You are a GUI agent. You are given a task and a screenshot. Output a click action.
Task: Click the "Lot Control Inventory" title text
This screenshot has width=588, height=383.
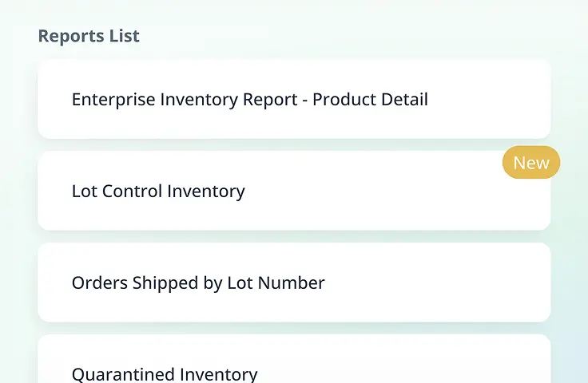pos(158,191)
